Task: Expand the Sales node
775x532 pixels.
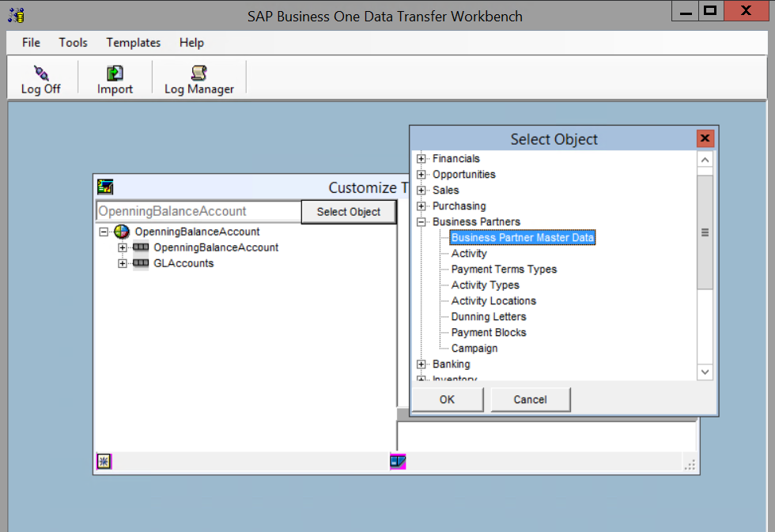Action: coord(421,191)
